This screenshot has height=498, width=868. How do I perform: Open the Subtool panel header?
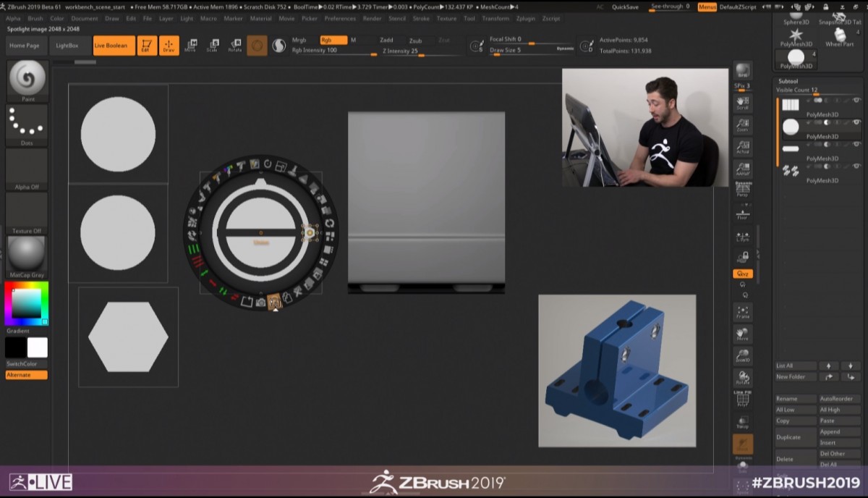(x=788, y=81)
